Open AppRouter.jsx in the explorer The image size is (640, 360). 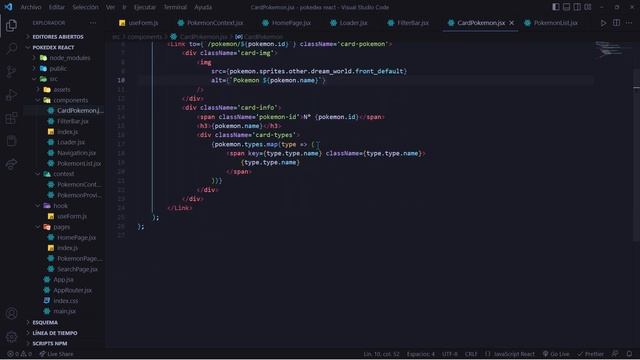(72, 290)
